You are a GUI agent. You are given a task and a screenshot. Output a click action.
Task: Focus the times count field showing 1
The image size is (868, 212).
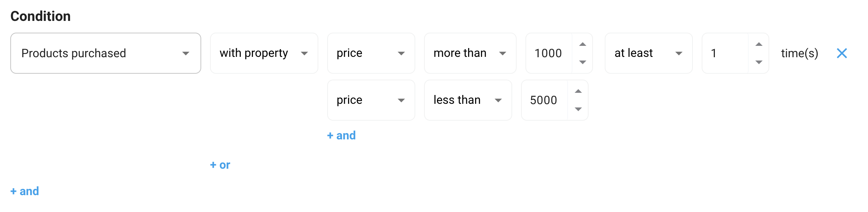coord(724,53)
